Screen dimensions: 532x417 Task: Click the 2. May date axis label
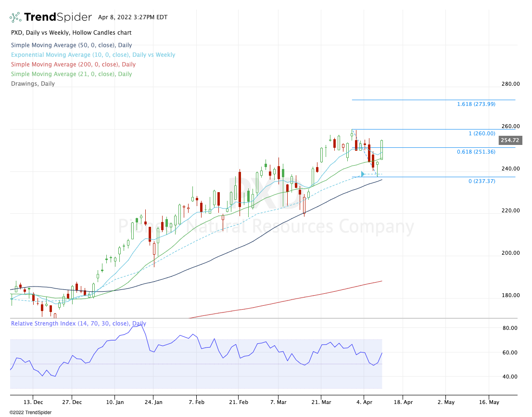[446, 402]
